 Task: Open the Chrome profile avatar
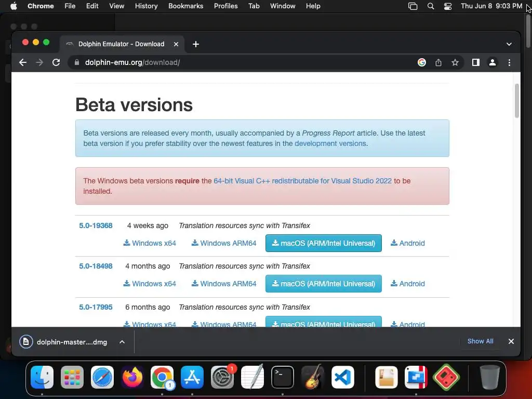click(493, 62)
